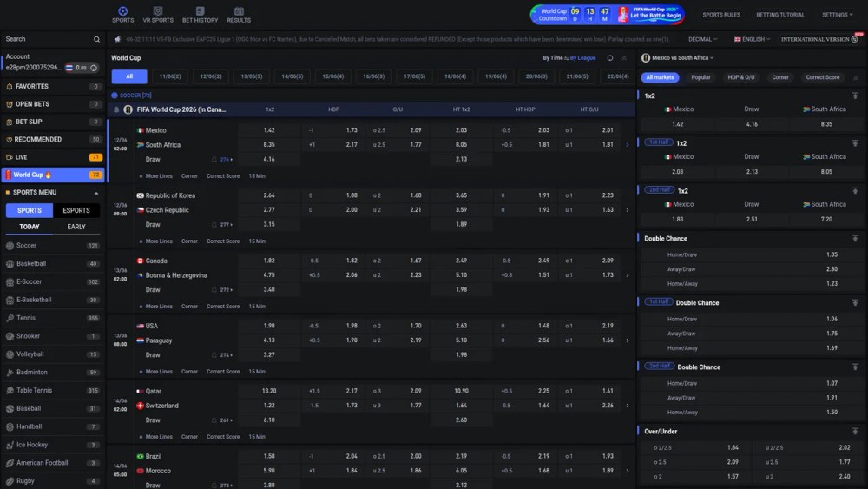Expand the 276 more markets for Mexico
The image size is (868, 489).
click(x=226, y=160)
